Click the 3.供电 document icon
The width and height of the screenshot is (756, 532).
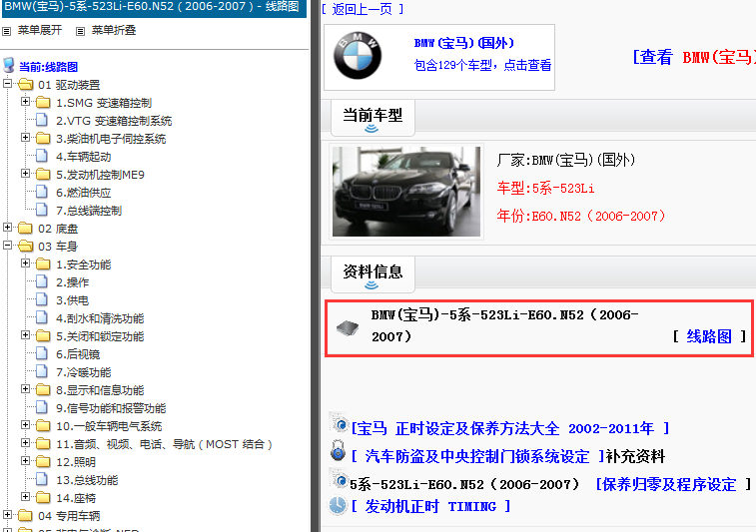tap(42, 299)
